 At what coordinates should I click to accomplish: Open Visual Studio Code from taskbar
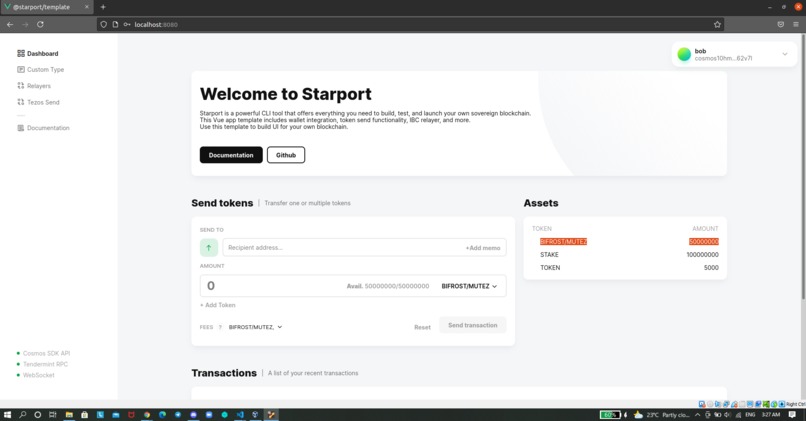240,414
